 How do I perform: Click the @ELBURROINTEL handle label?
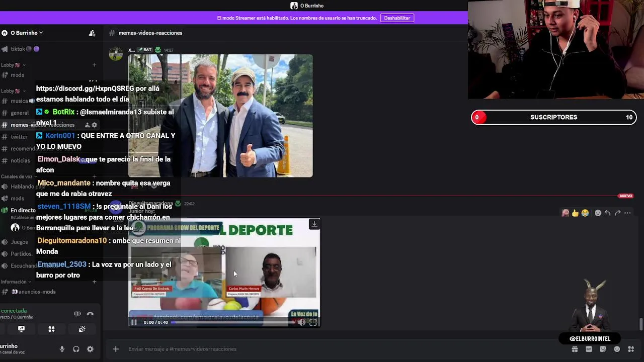[590, 338]
